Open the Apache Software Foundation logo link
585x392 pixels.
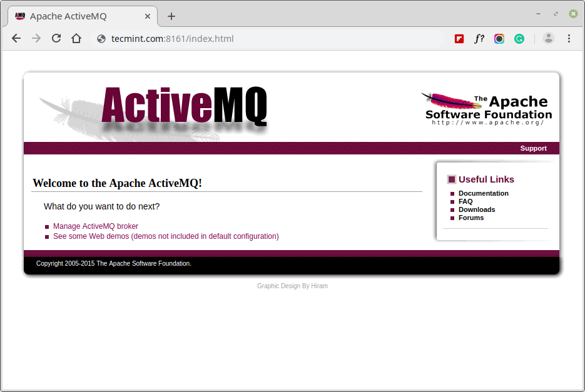click(488, 109)
